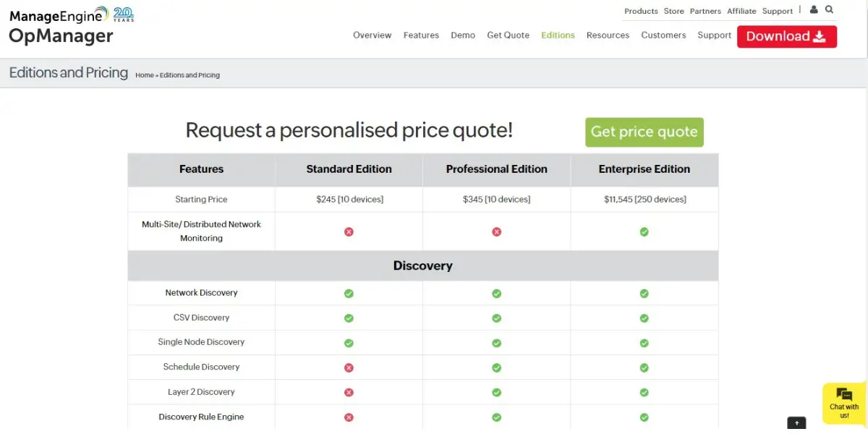Viewport: 868px width, 434px height.
Task: Open the Overview menu item
Action: click(x=372, y=35)
